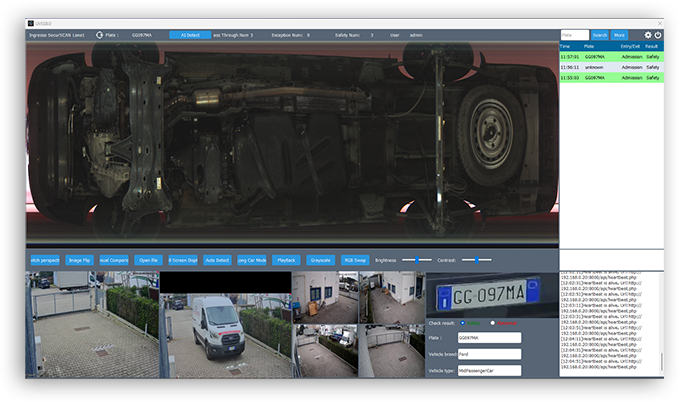
Task: Click the AI Detect button in top bar
Action: [190, 35]
